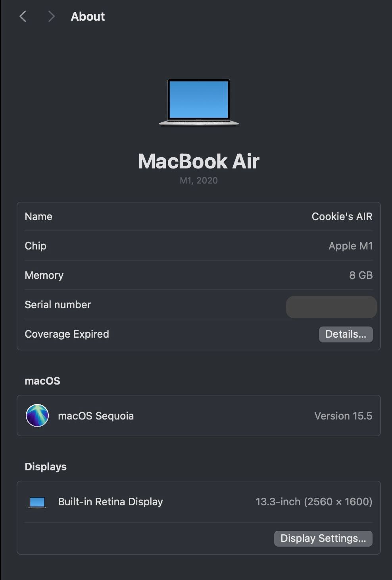Click the MacBook Air model heading
Image resolution: width=392 pixels, height=580 pixels.
click(x=199, y=161)
